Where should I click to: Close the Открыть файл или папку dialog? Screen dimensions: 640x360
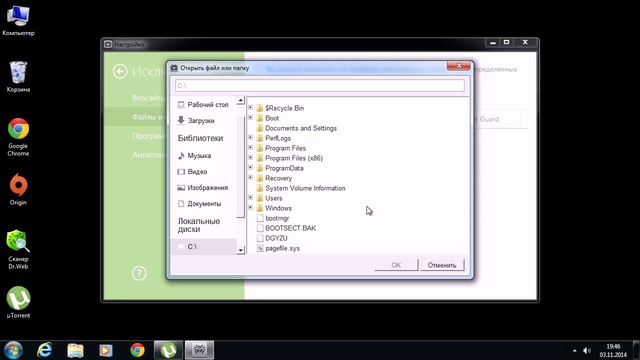[x=459, y=66]
